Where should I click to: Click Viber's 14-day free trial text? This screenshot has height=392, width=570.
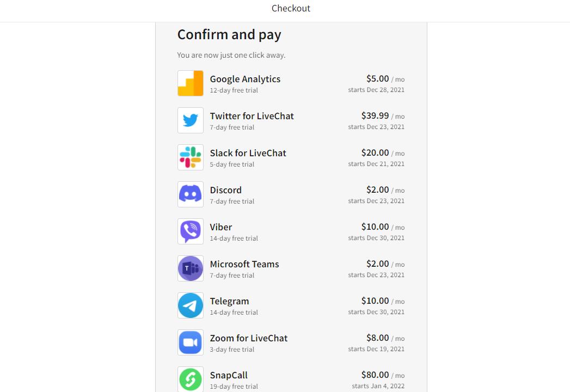[x=234, y=238]
